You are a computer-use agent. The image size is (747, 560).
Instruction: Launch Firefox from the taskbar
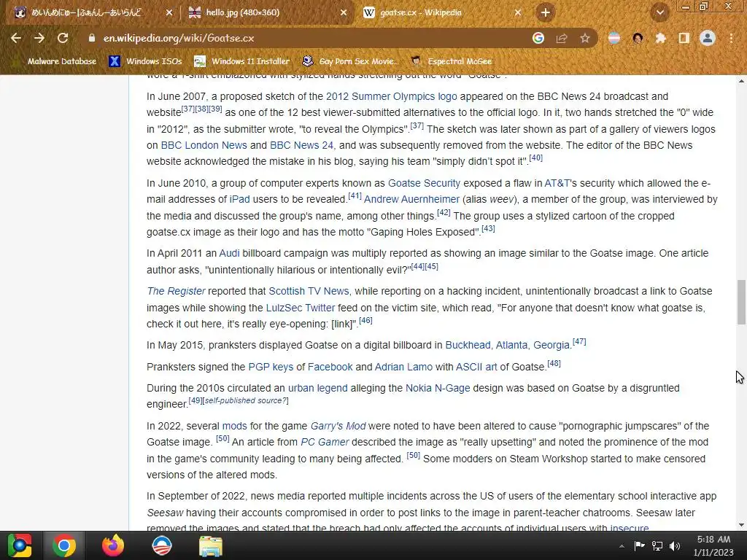(113, 545)
